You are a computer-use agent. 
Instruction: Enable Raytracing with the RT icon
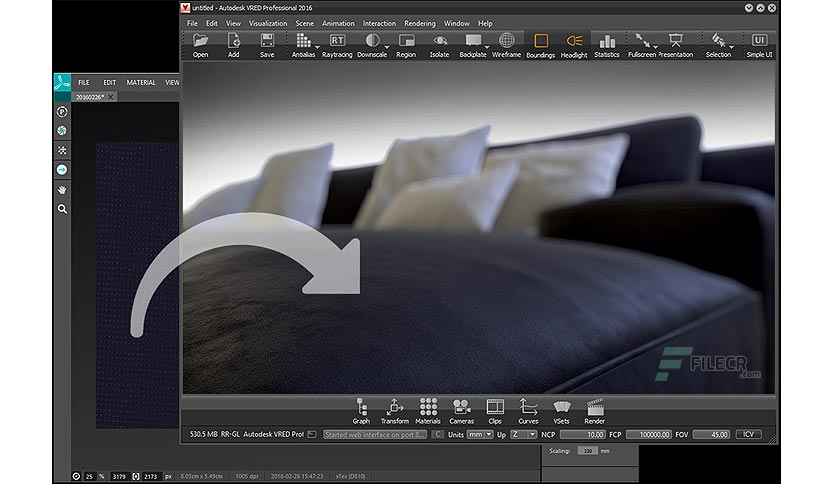(337, 41)
